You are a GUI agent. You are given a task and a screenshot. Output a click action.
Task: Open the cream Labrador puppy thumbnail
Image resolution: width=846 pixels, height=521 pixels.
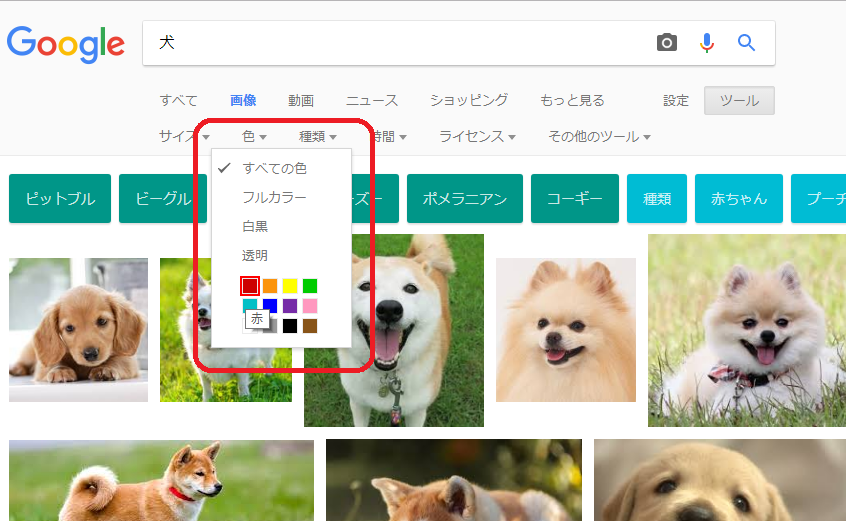point(720,481)
